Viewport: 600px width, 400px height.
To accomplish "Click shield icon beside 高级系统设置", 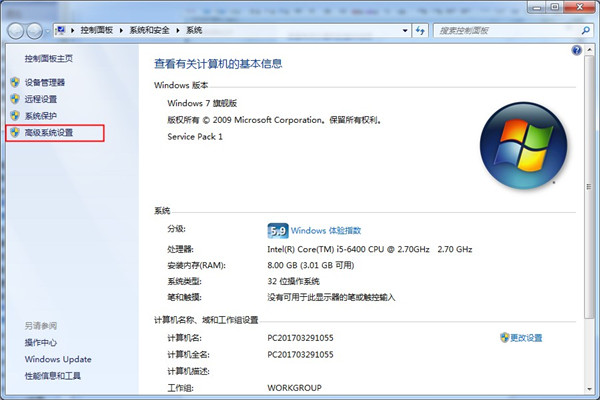I will (x=15, y=132).
